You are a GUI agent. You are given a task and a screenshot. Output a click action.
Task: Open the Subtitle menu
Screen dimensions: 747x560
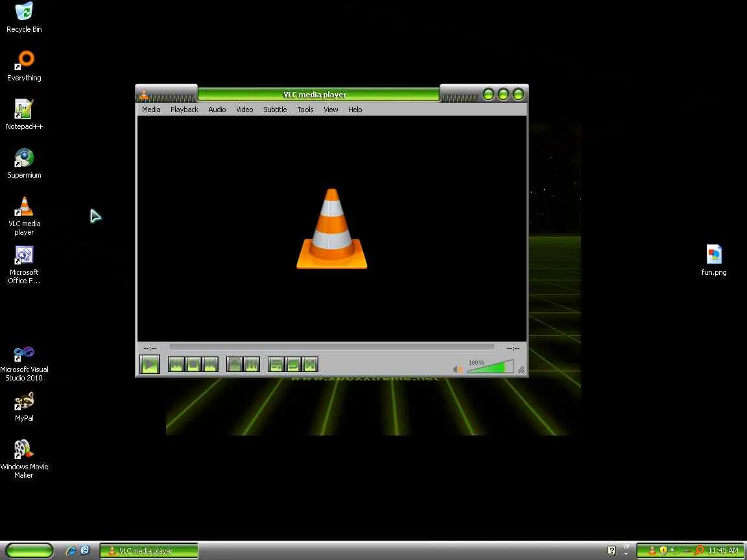[x=275, y=110]
